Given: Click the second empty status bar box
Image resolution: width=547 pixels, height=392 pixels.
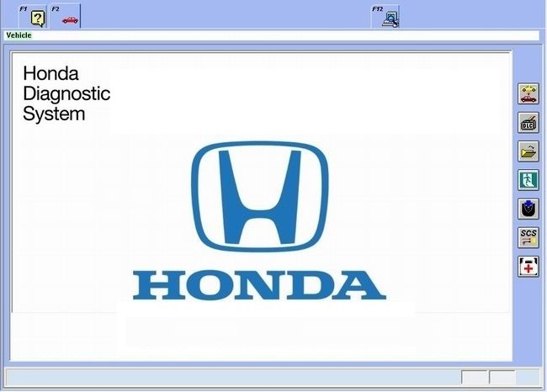Looking at the screenshot, I should pos(502,378).
